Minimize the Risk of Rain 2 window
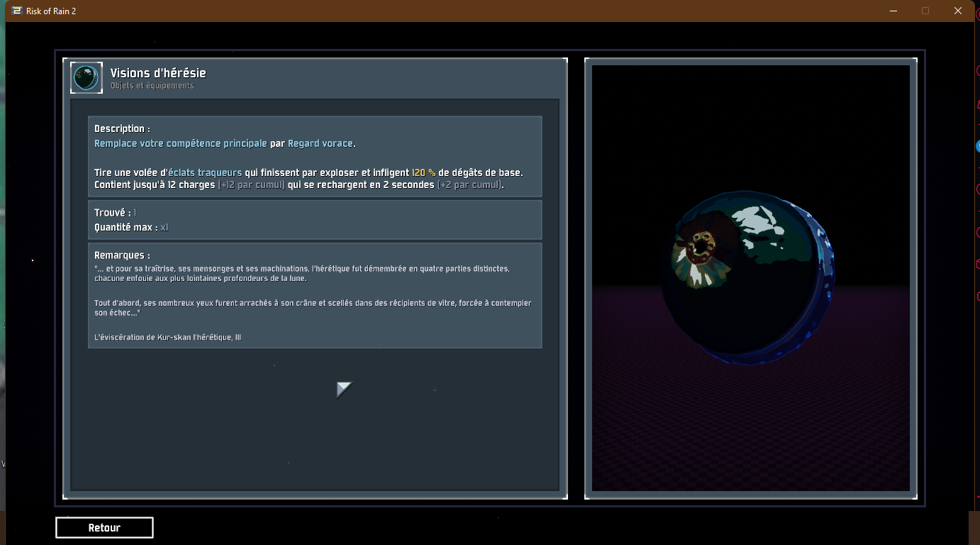 coord(893,11)
